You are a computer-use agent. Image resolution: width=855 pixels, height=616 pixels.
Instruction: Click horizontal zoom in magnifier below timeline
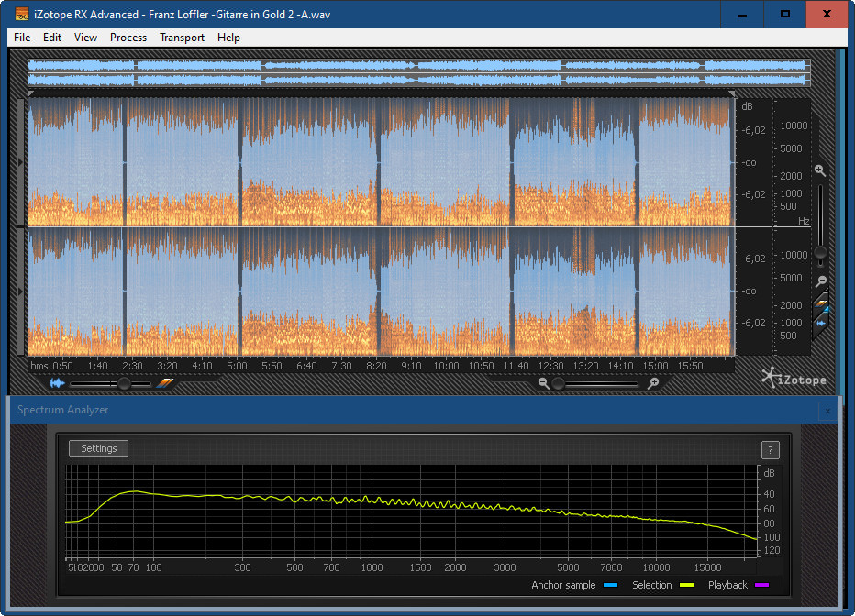coord(652,384)
